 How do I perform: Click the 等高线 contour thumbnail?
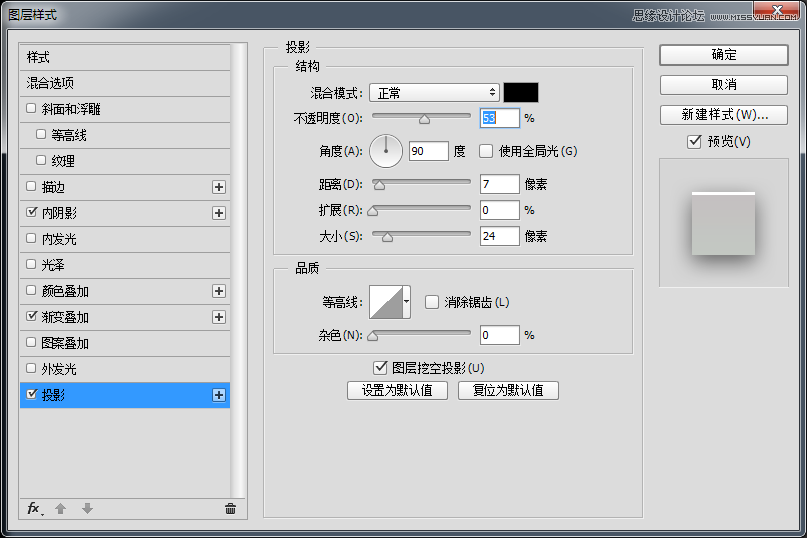(x=386, y=302)
